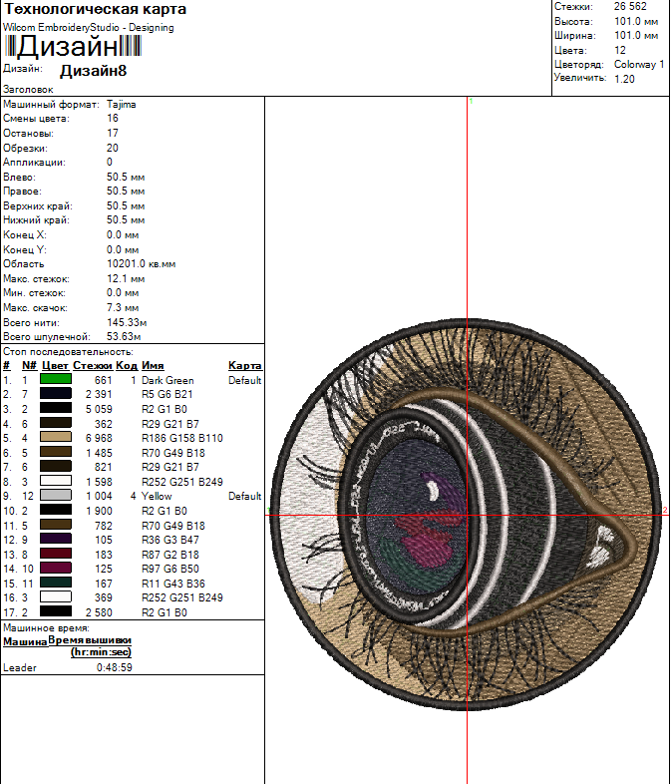Click the maroon swatch for R87 G2 B18
This screenshot has width=672, height=784.
(56, 554)
